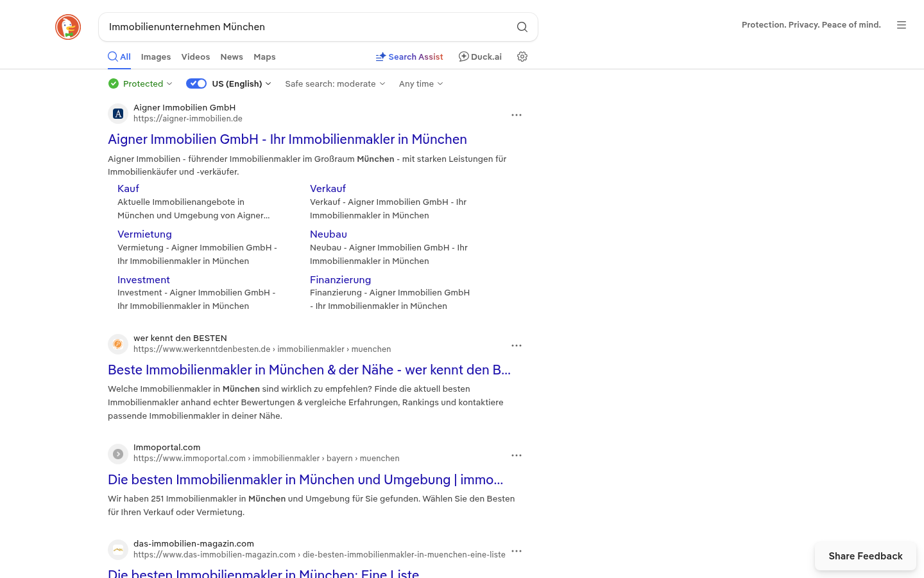Viewport: 924px width, 578px height.
Task: Click the das-immobilien-magazin.com URL breadcrumb
Action: coord(320,554)
